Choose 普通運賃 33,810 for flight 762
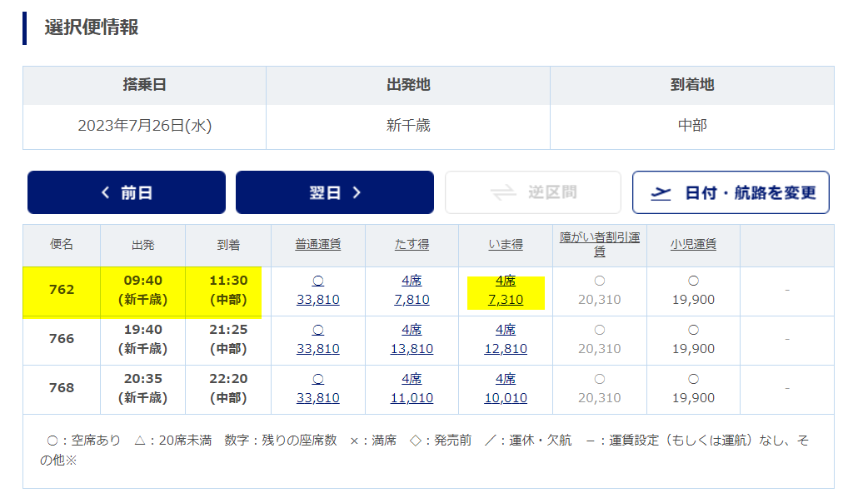868x493 pixels. pos(317,300)
